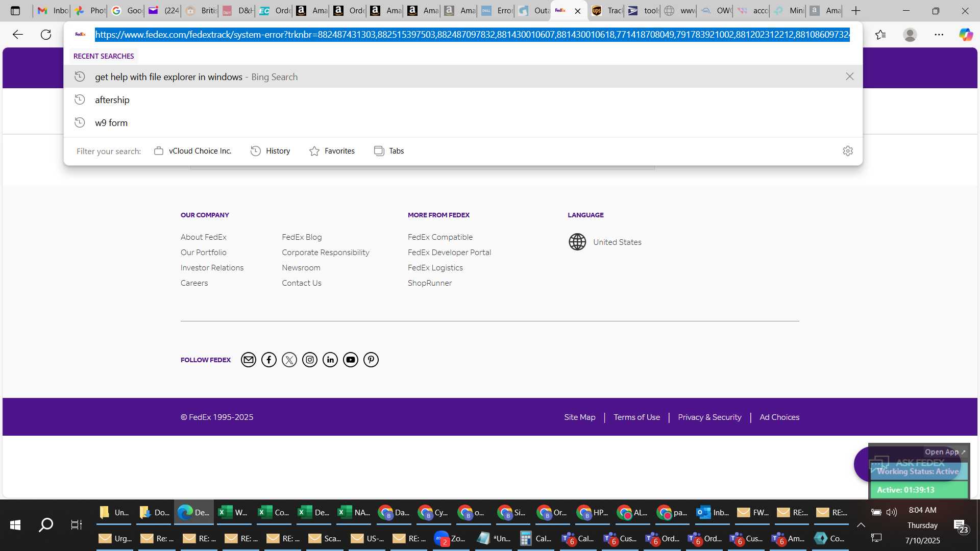Open Outlook Inbox taskbar item
This screenshot has height=551, width=980.
[x=713, y=513]
